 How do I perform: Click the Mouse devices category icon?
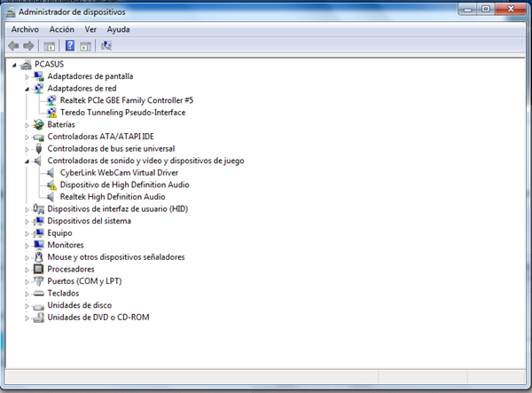[x=39, y=257]
